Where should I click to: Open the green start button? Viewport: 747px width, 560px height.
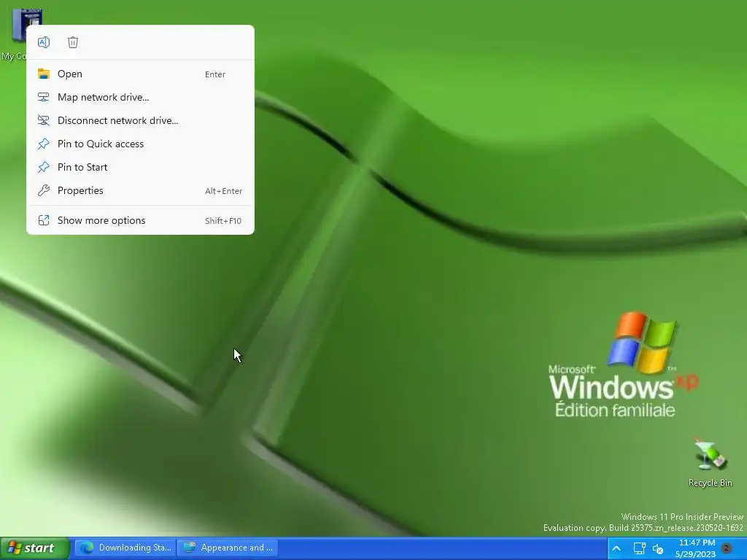[34, 548]
